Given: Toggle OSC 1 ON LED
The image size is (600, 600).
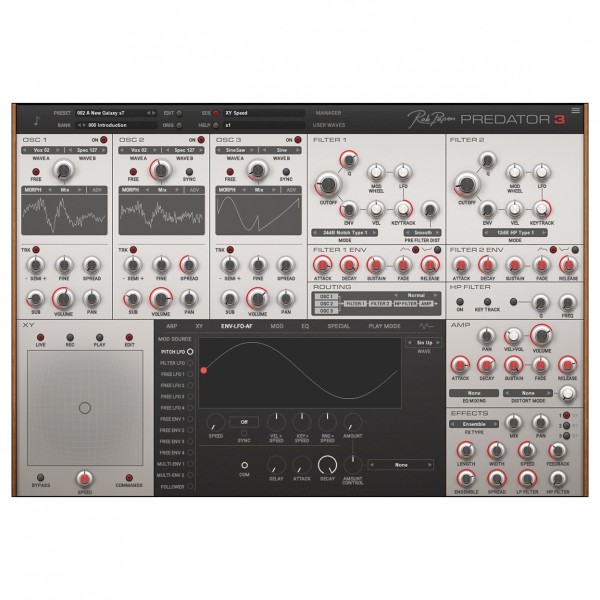Looking at the screenshot, I should [x=104, y=140].
